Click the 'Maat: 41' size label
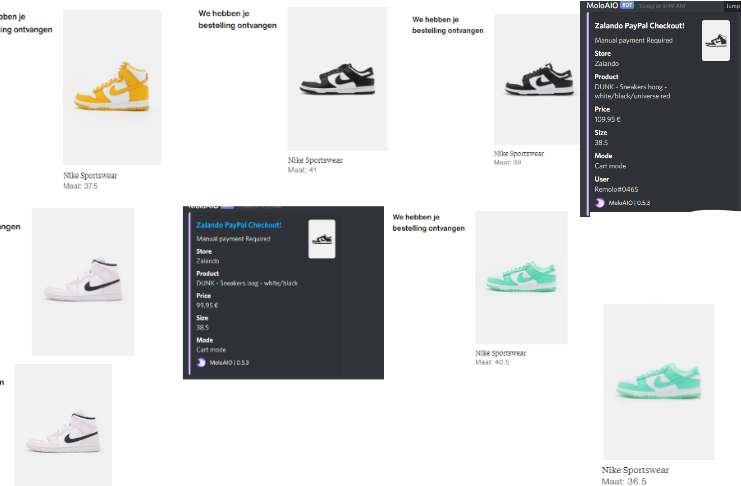 point(302,170)
